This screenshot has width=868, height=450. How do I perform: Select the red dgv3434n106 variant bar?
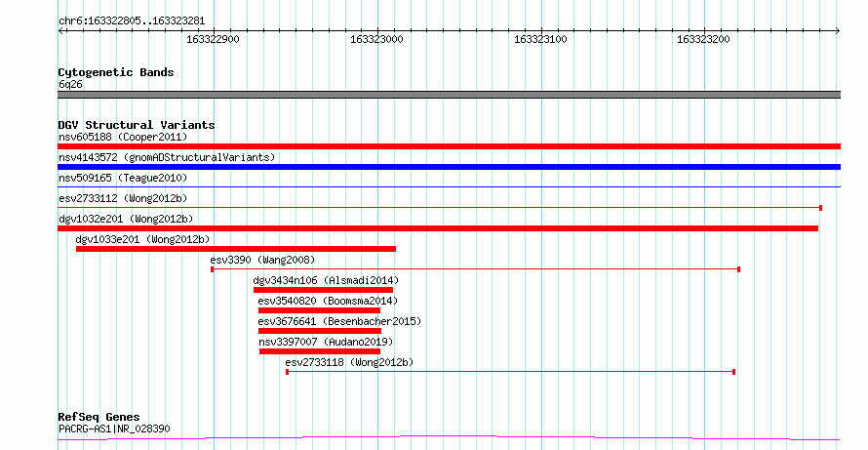coord(323,290)
